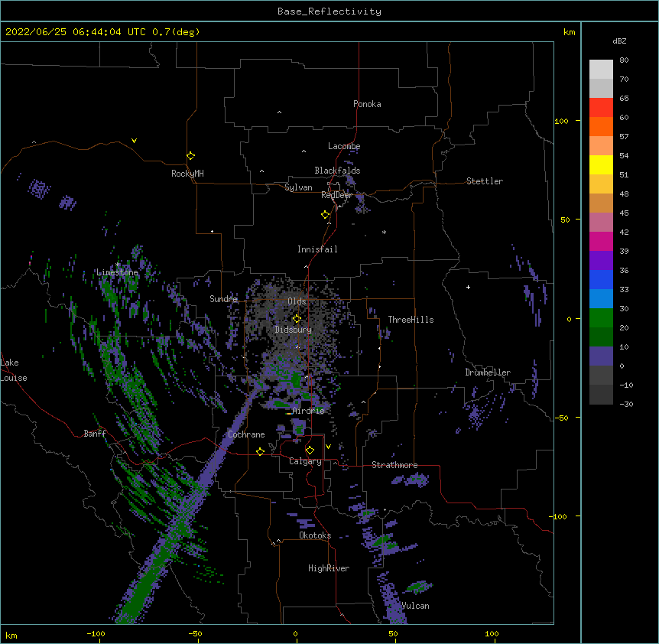
Task: Click the yellow diamond marker near RockyMH
Action: click(190, 156)
